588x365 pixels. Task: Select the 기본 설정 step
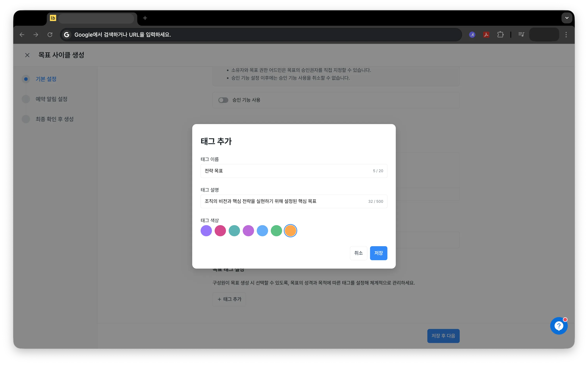[46, 79]
